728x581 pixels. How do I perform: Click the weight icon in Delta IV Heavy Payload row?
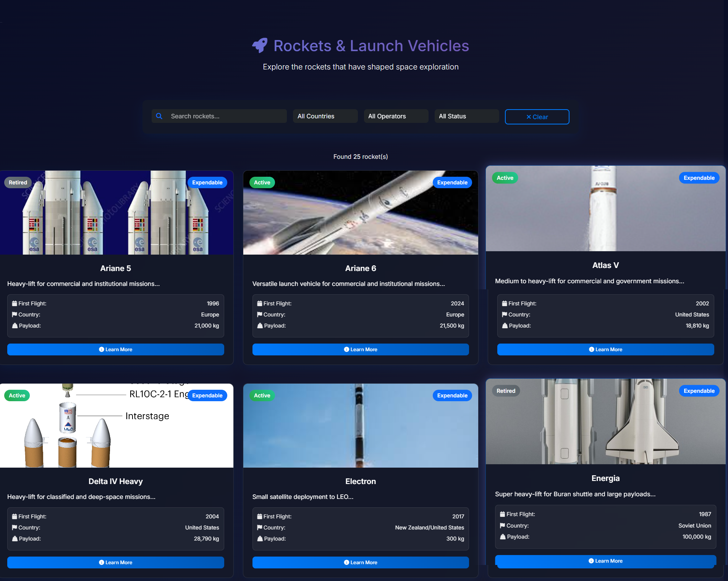(x=15, y=539)
